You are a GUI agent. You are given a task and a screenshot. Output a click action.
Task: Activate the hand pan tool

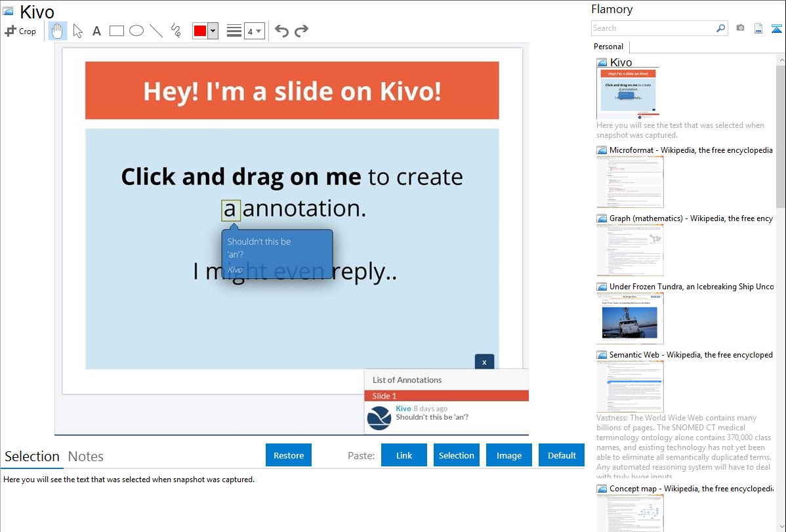[x=57, y=31]
